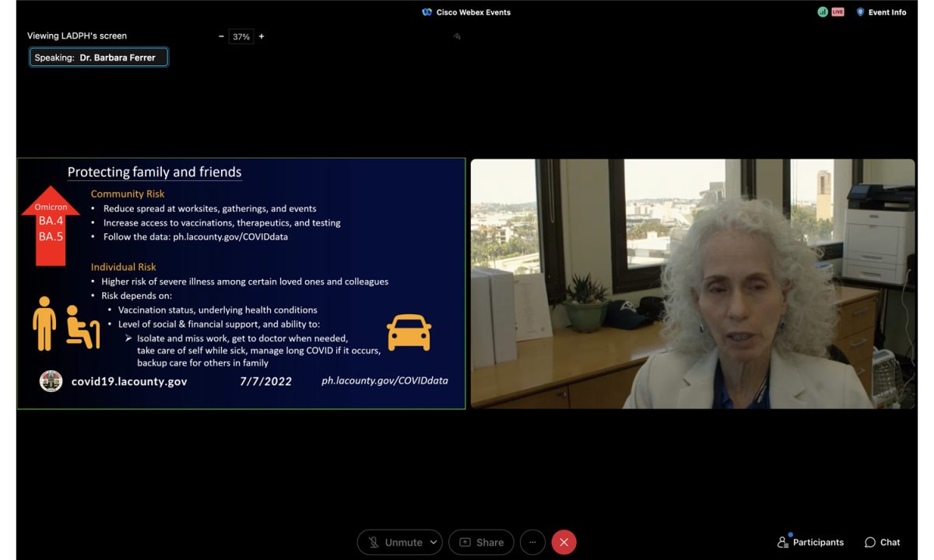This screenshot has width=934, height=560.
Task: Click the Cisco Webex Events logo icon
Action: (427, 12)
